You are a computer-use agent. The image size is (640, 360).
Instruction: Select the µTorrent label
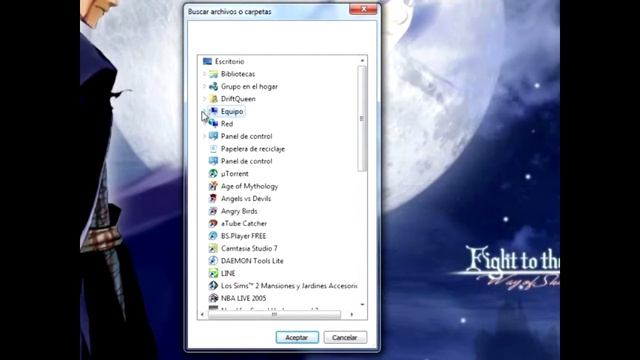click(x=235, y=173)
